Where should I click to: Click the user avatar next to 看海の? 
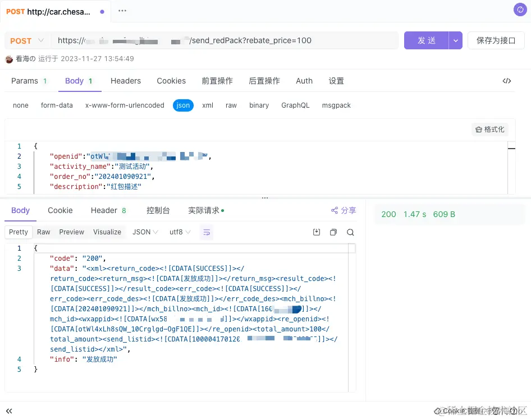click(x=9, y=59)
